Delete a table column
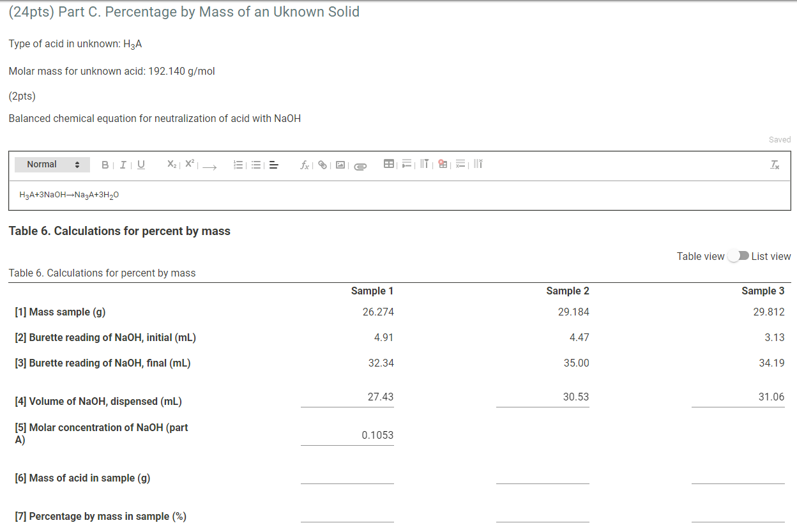The height and width of the screenshot is (532, 797). [x=478, y=164]
